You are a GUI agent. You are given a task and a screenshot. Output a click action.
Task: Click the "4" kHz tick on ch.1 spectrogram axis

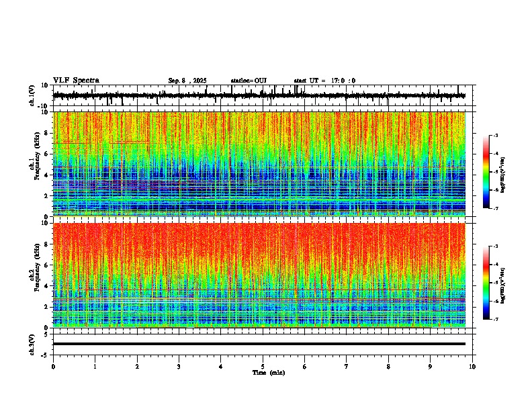46,175
